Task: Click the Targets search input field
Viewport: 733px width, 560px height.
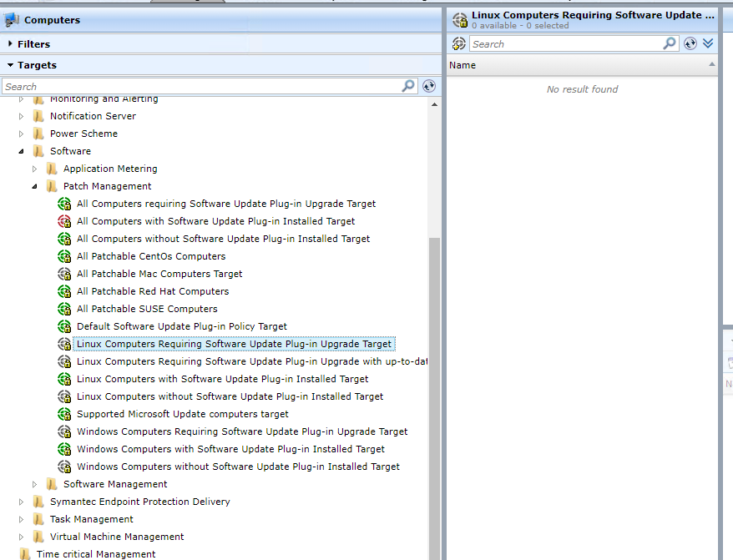Action: [200, 86]
